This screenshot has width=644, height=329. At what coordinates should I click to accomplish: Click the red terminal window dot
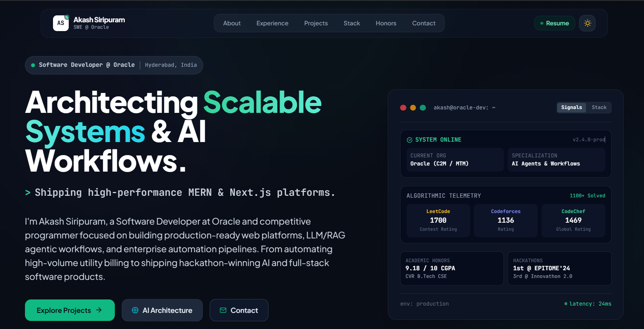(403, 108)
